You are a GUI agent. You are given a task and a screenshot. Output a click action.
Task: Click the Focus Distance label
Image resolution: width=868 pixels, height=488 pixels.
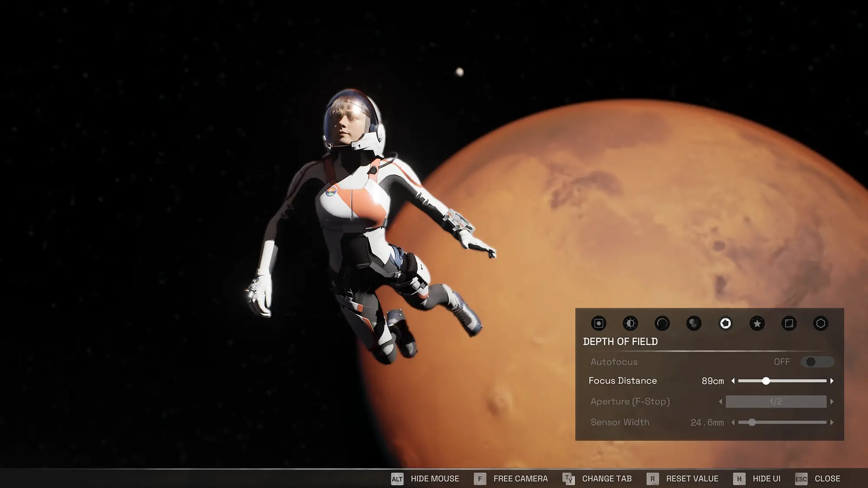tap(623, 381)
